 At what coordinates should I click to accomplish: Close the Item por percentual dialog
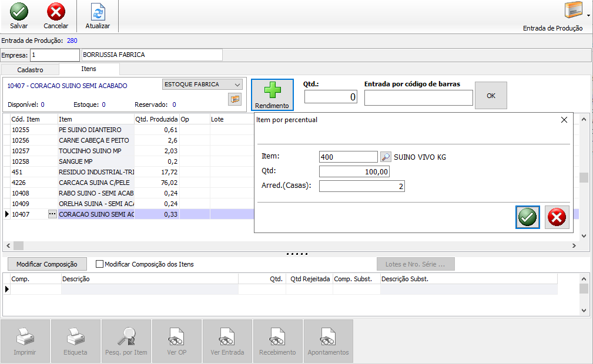coord(564,120)
